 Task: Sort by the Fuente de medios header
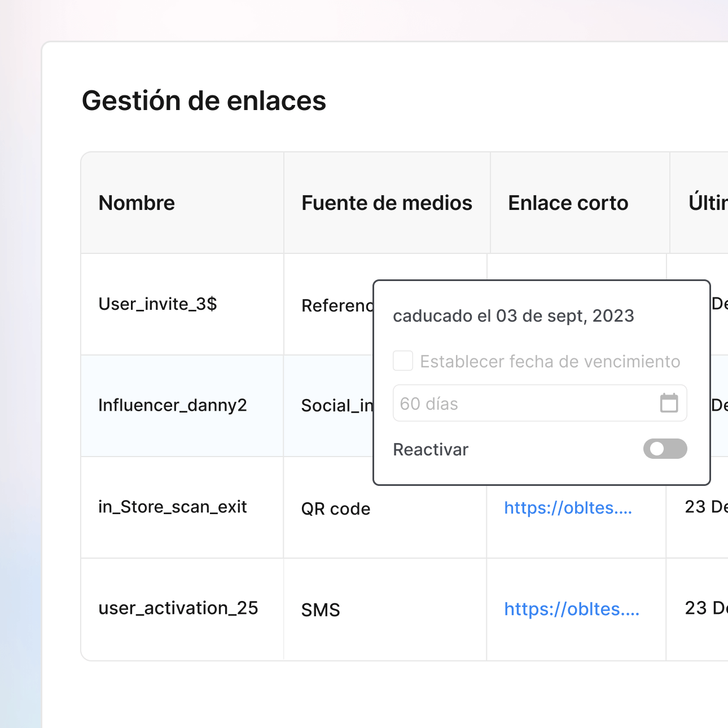click(387, 203)
